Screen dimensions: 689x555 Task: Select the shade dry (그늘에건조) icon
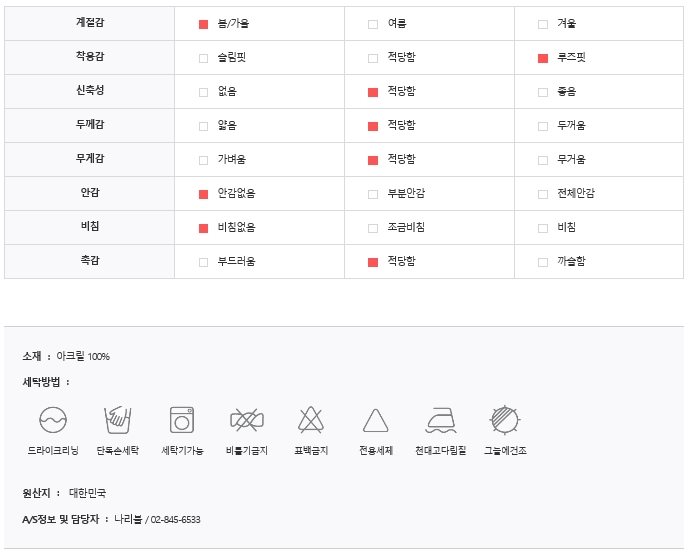tap(505, 420)
